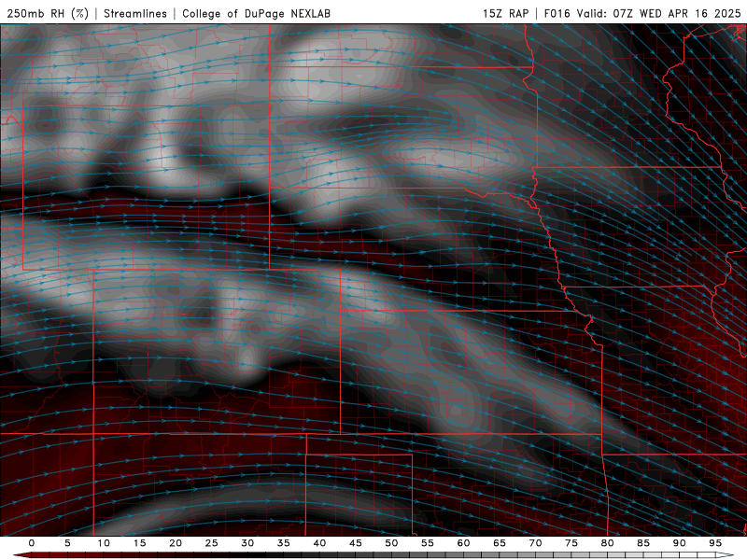Click the 45 label on the color scale
Viewport: 747px width, 560px height.
click(356, 543)
